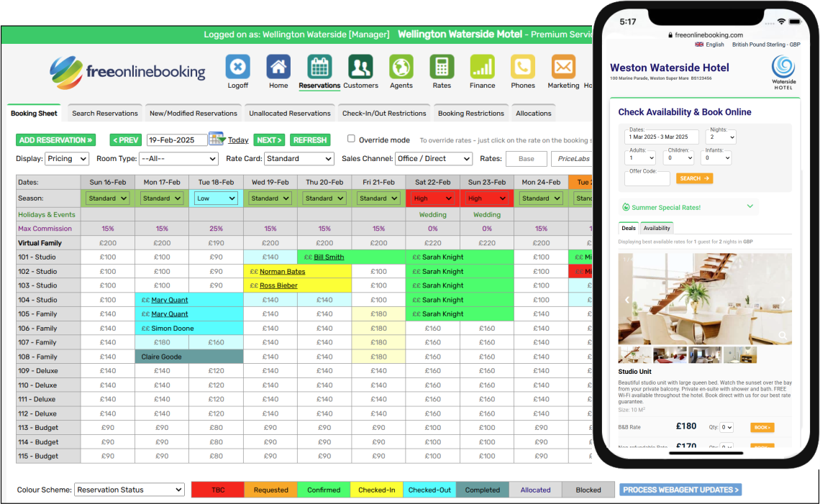
Task: Open the Finance chart icon
Action: (482, 67)
